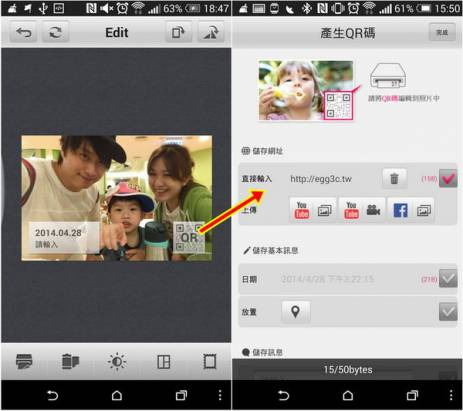The height and width of the screenshot is (411, 463).
Task: Tap the done button at top right
Action: [442, 32]
